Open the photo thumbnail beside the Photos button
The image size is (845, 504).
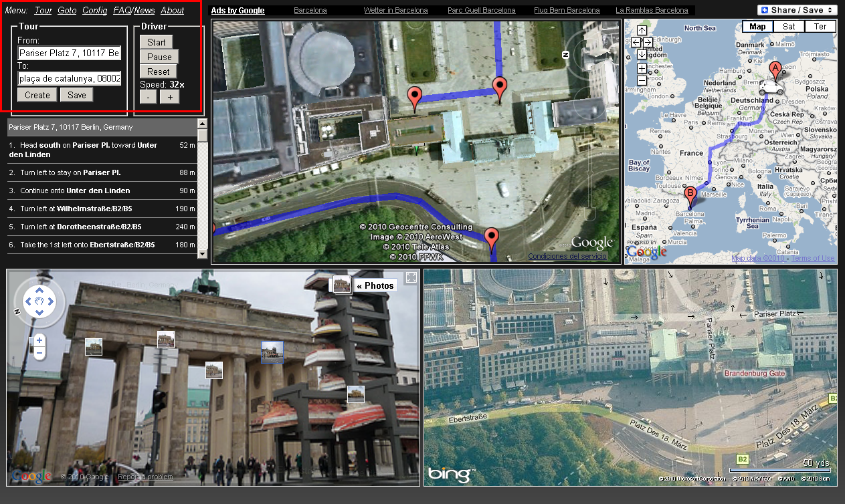(x=342, y=284)
